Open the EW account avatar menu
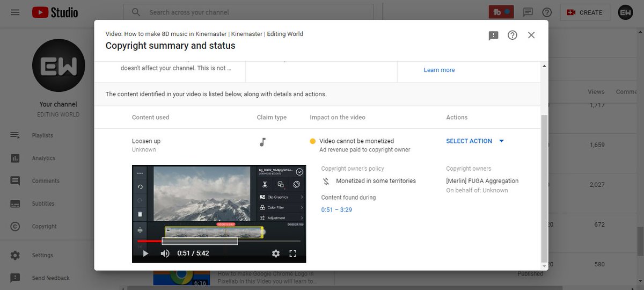644x290 pixels. [x=626, y=12]
